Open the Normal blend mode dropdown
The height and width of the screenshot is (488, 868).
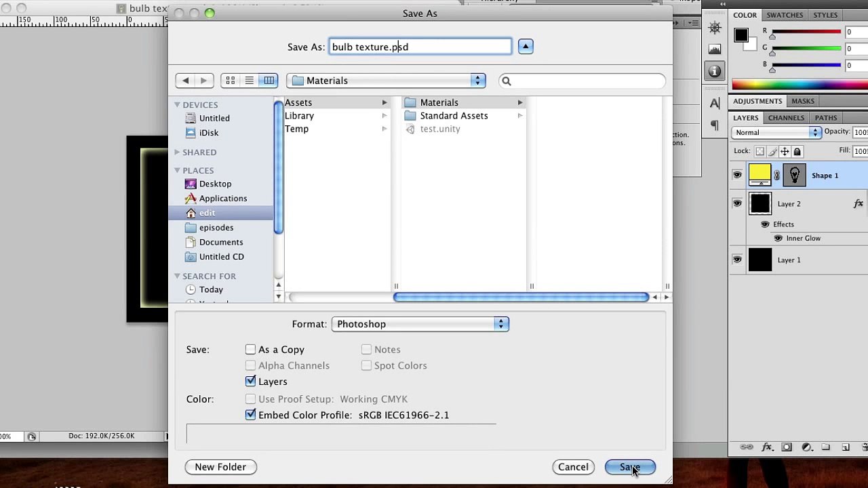point(776,133)
